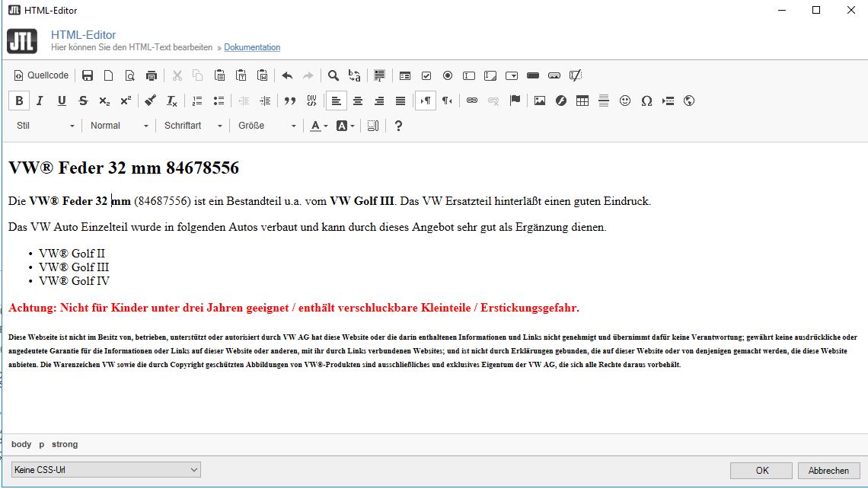Select the 'strong' element path item
The height and width of the screenshot is (489, 868).
coord(65,444)
